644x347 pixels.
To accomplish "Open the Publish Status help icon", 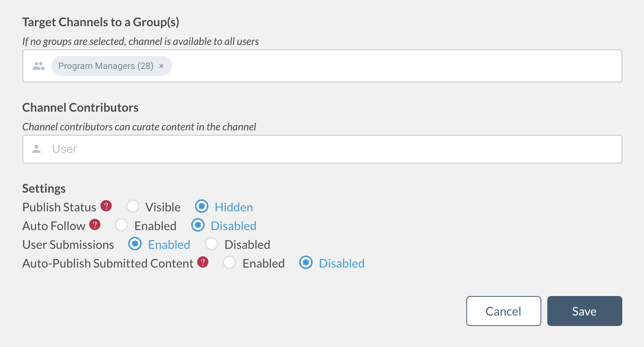I will coord(106,206).
